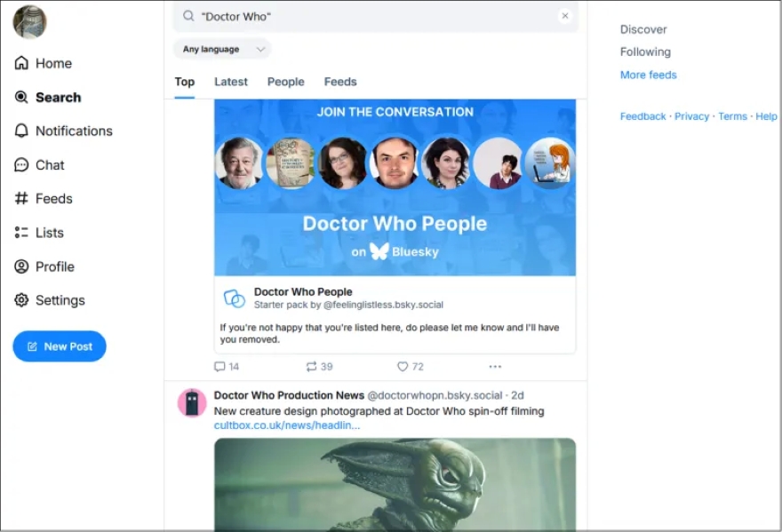This screenshot has width=782, height=532.
Task: Click the More feeds link
Action: [x=648, y=75]
